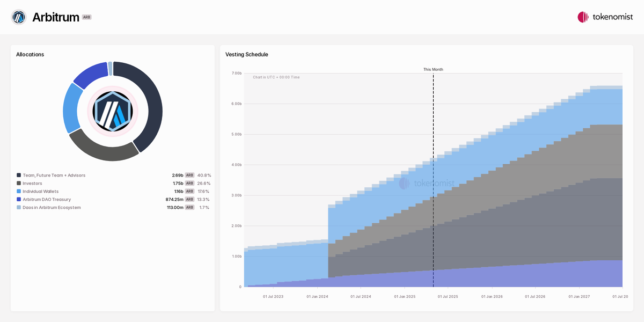Click the tokenomist logo icon
The image size is (644, 322).
pyautogui.click(x=583, y=17)
